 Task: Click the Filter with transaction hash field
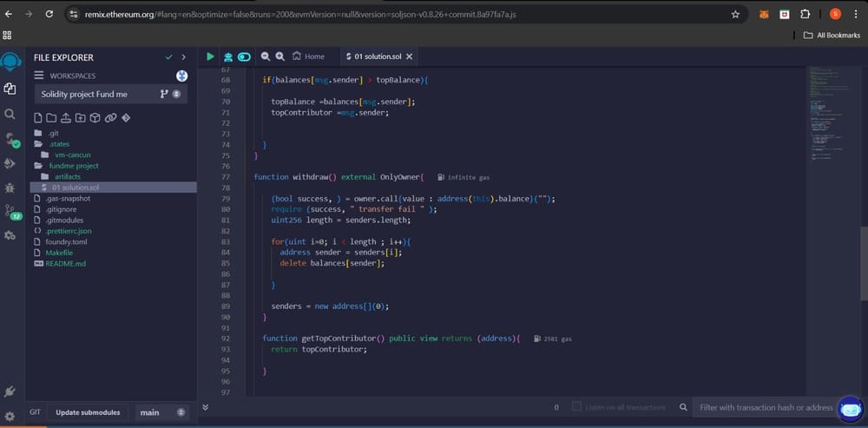[x=766, y=407]
